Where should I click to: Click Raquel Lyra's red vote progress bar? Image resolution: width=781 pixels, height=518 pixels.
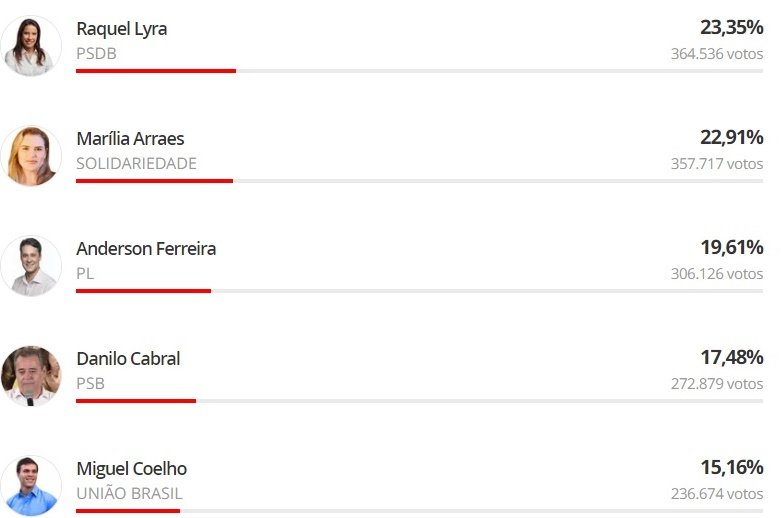coord(156,71)
